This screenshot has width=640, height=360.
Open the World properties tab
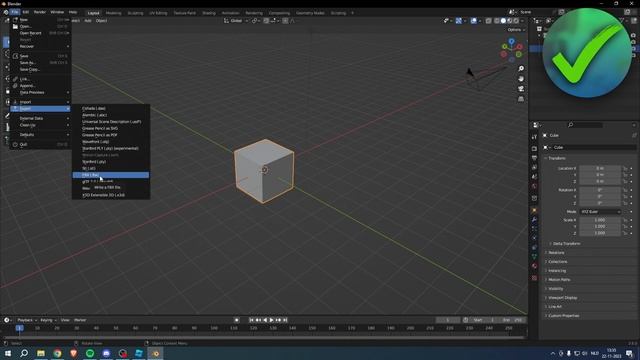click(x=534, y=186)
